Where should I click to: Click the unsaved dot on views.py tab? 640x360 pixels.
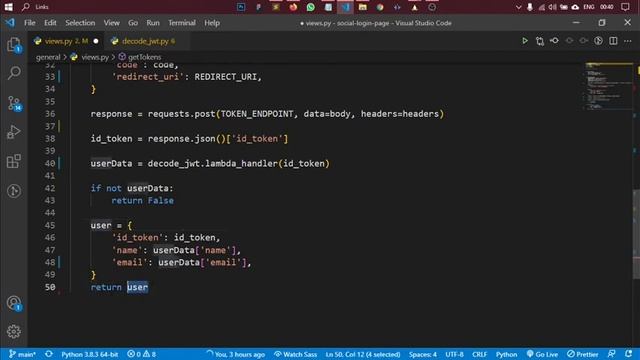coord(96,41)
